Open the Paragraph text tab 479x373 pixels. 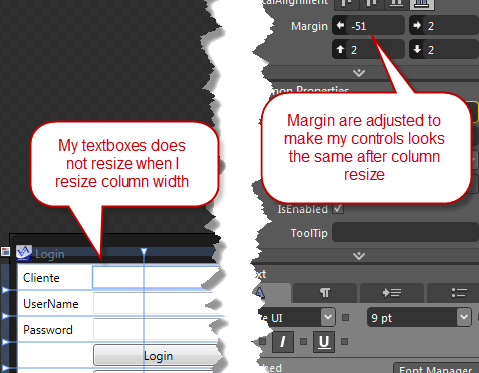point(325,293)
